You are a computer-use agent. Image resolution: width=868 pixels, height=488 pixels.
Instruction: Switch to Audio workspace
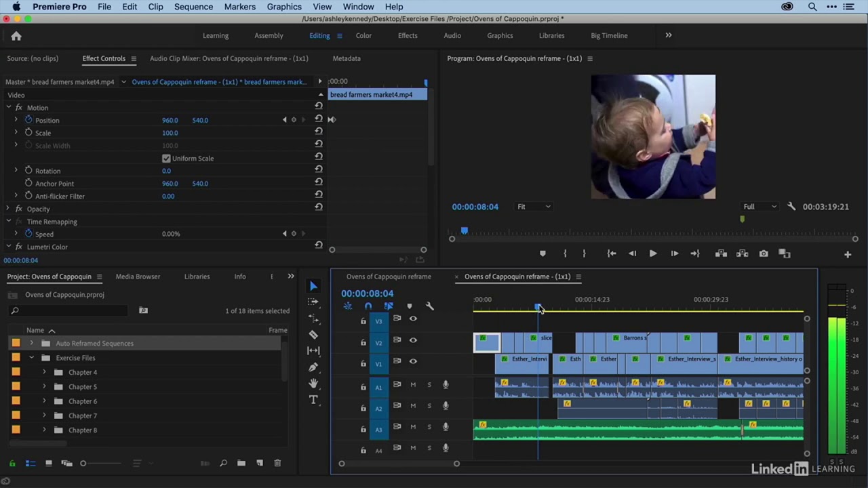[x=452, y=35]
